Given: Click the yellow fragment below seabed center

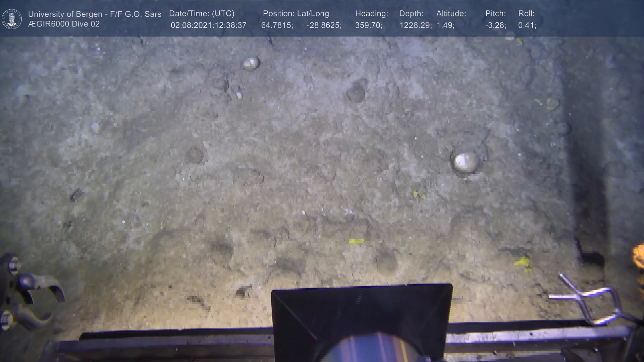Looking at the screenshot, I should pyautogui.click(x=356, y=241).
